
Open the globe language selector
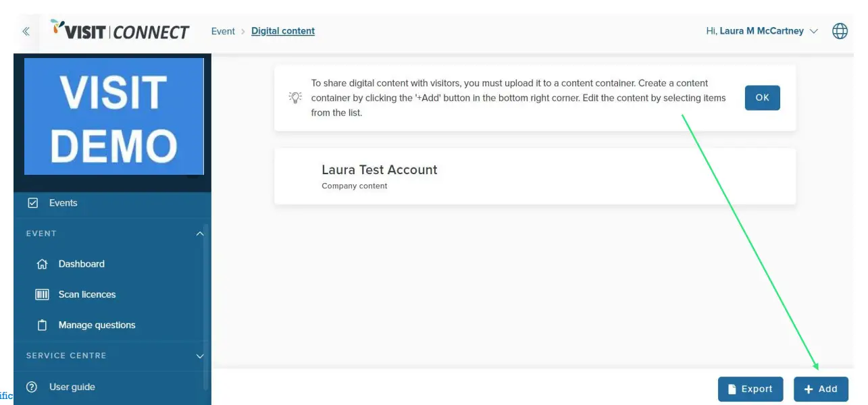coord(840,31)
